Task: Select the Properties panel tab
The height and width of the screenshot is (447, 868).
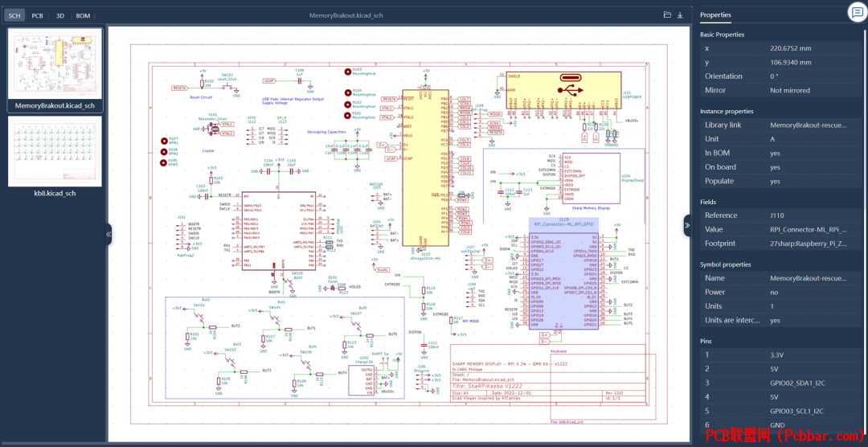Action: 715,15
